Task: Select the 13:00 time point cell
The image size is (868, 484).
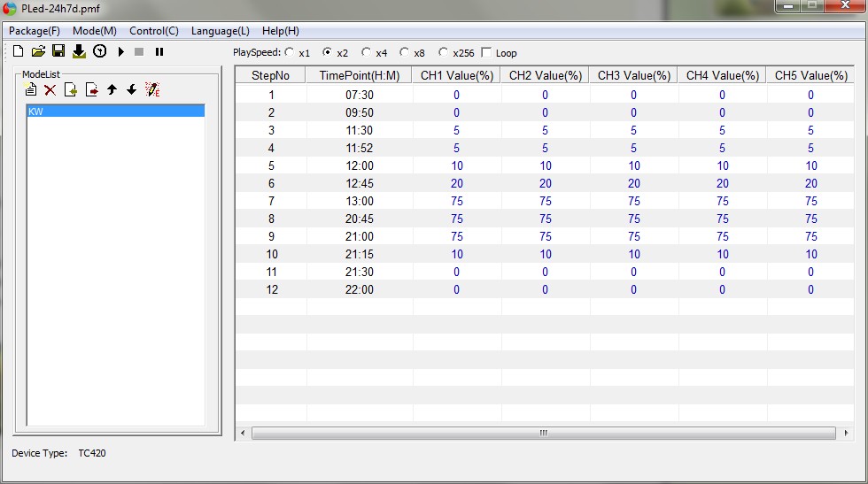Action: coord(360,202)
